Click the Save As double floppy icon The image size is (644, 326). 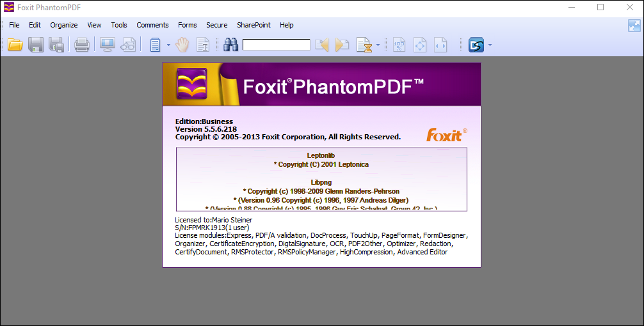(56, 45)
